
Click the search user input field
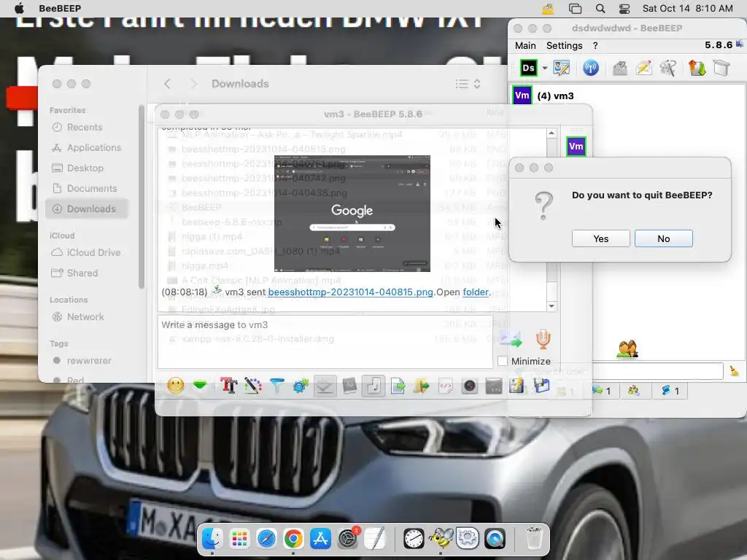657,371
